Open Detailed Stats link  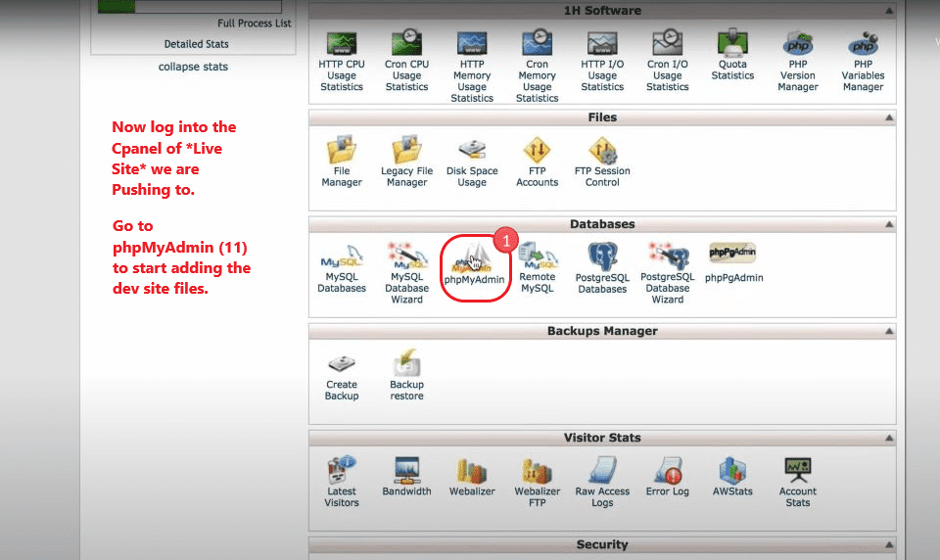click(196, 44)
